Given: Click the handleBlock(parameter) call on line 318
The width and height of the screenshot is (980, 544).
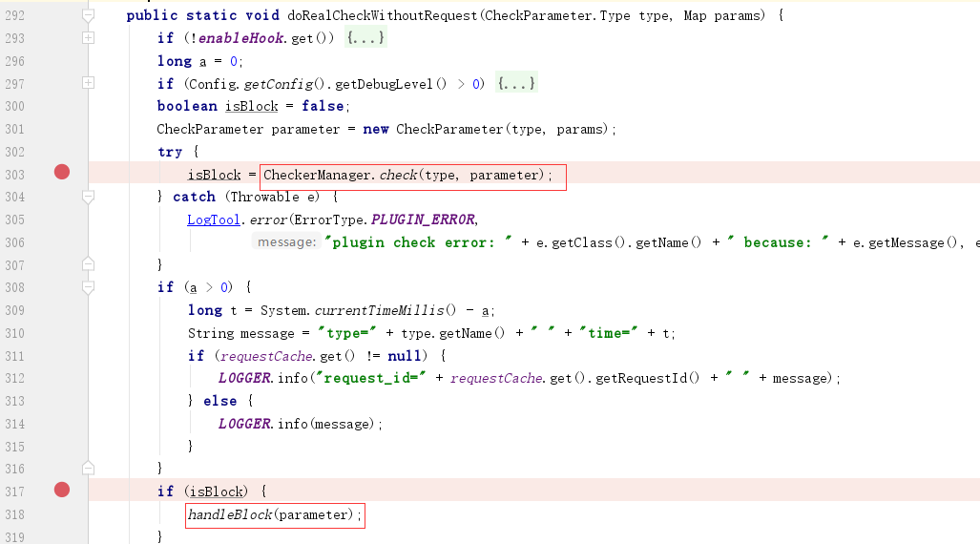Looking at the screenshot, I should click(x=275, y=515).
